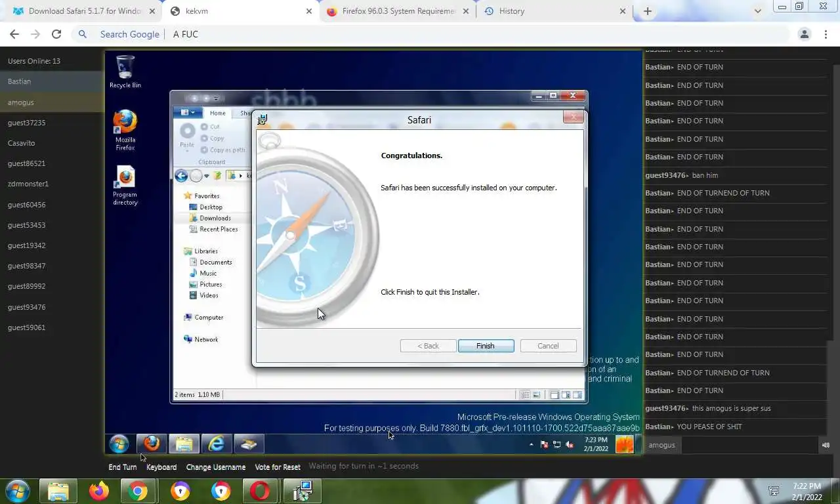This screenshot has height=504, width=840.
Task: Open Mozilla Firefox desktop shortcut
Action: [125, 130]
